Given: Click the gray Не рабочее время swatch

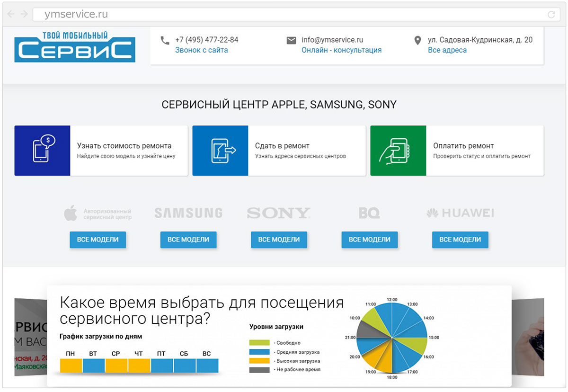Looking at the screenshot, I should point(259,369).
